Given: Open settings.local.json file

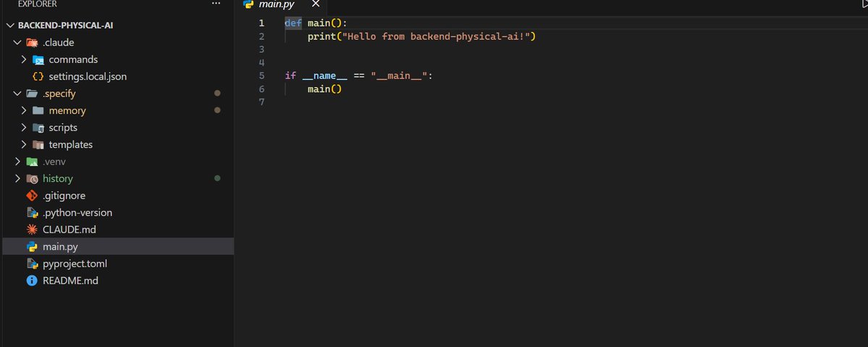Looking at the screenshot, I should tap(88, 77).
